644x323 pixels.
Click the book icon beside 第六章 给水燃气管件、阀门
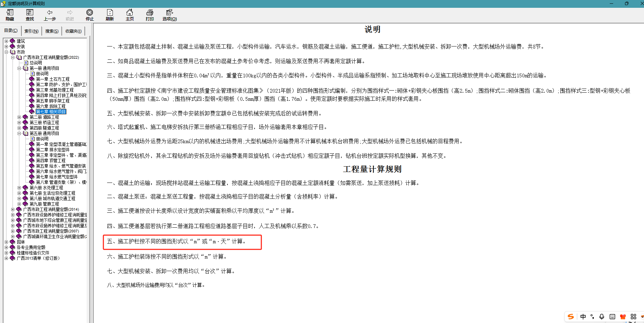coord(32,171)
